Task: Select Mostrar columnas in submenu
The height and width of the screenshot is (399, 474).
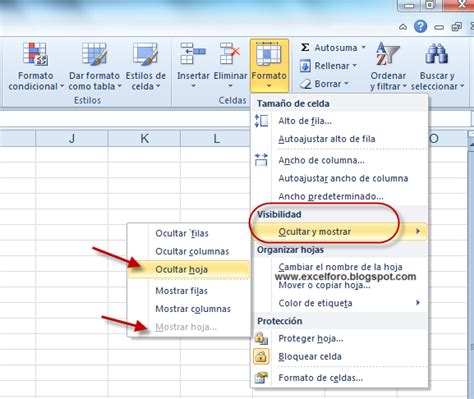Action: point(189,309)
